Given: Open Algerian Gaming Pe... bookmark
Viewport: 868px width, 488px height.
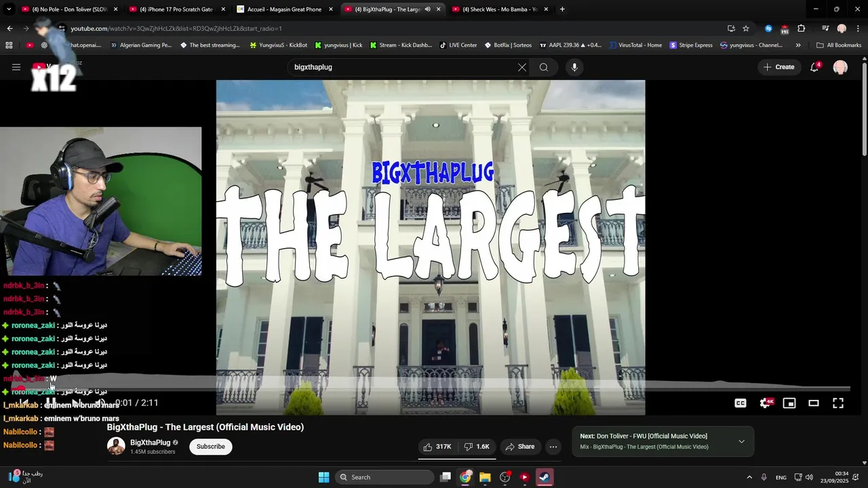Looking at the screenshot, I should coord(140,45).
